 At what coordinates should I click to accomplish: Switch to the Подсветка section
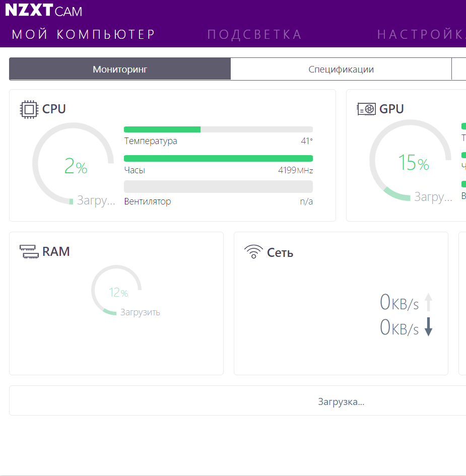(x=254, y=34)
